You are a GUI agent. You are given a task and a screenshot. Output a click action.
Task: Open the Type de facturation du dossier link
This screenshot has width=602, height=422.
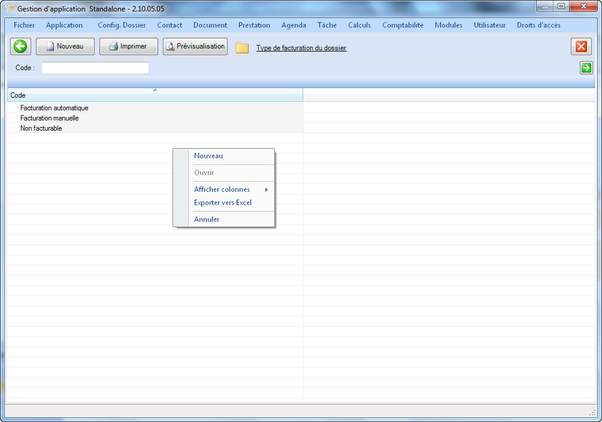coord(301,48)
